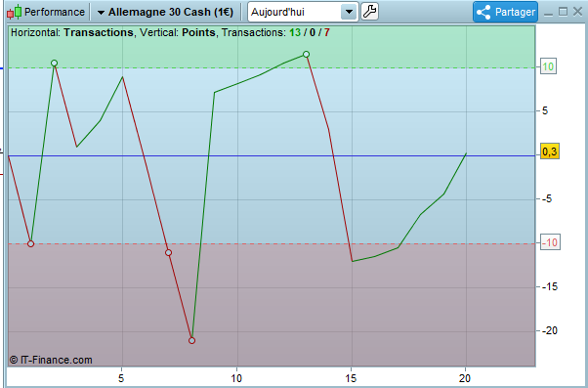Click the 15 tick on horizontal axis
This screenshot has height=388, width=588.
[x=351, y=378]
